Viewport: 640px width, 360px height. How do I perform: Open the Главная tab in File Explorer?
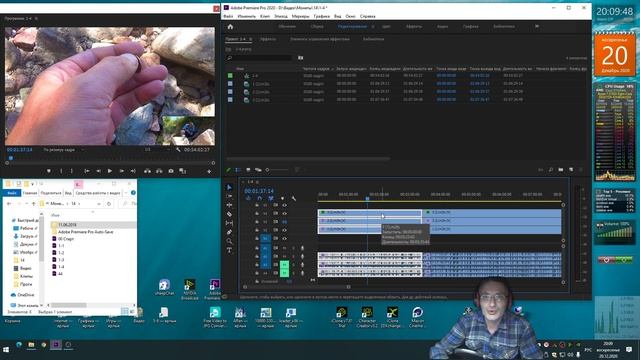coord(30,193)
